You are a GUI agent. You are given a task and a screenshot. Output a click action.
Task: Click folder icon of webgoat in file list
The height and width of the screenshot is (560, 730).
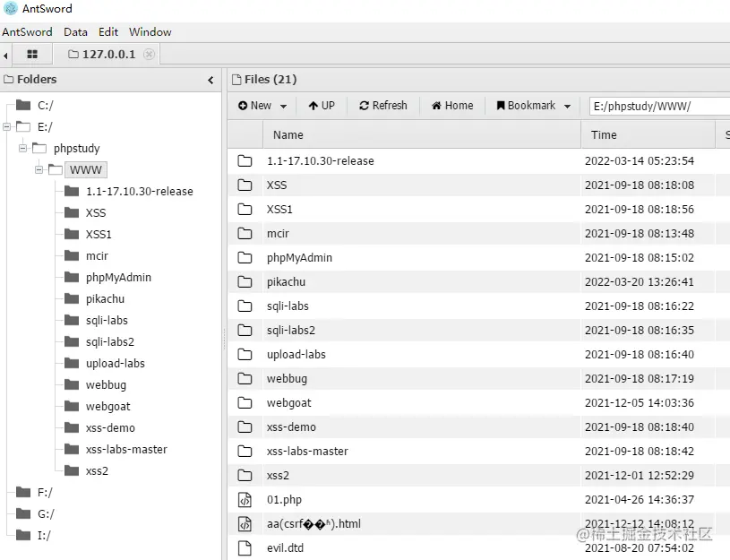click(245, 403)
